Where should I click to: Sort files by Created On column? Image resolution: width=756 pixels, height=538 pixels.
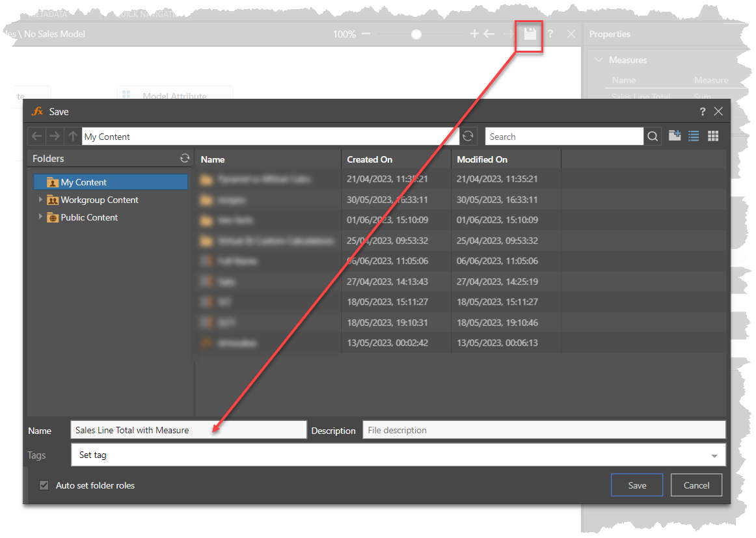[x=370, y=159]
